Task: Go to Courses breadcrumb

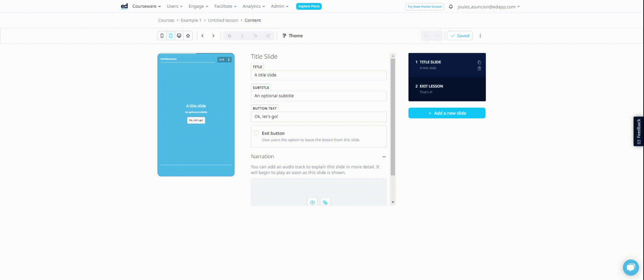Action: 166,20
